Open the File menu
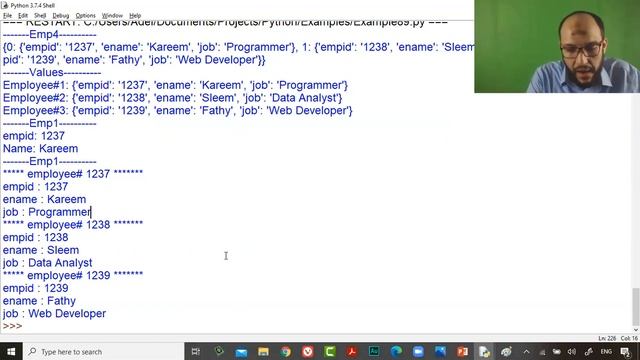Viewport: 640px width, 360px height. click(x=7, y=16)
